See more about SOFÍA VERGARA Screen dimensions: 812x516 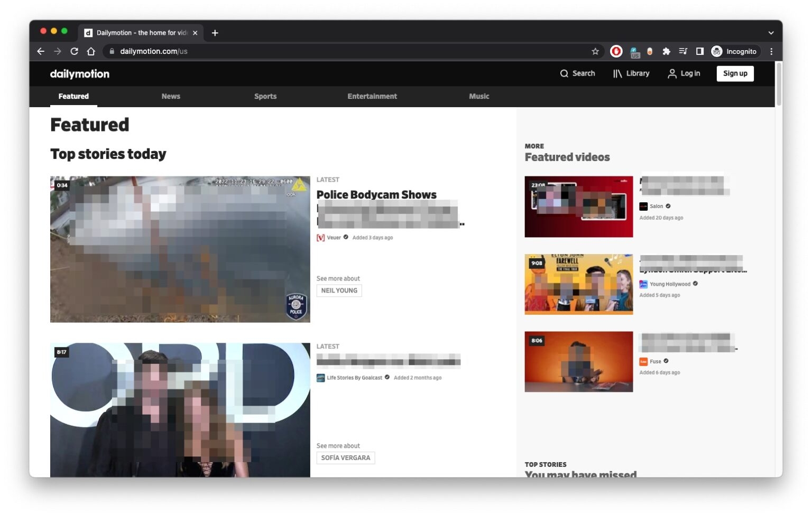pos(346,457)
